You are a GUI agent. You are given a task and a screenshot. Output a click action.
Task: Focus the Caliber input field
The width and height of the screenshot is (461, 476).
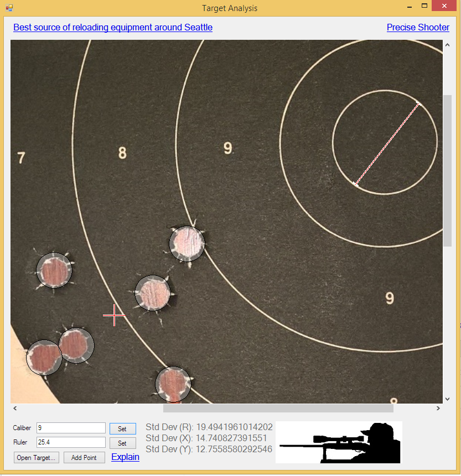[71, 428]
